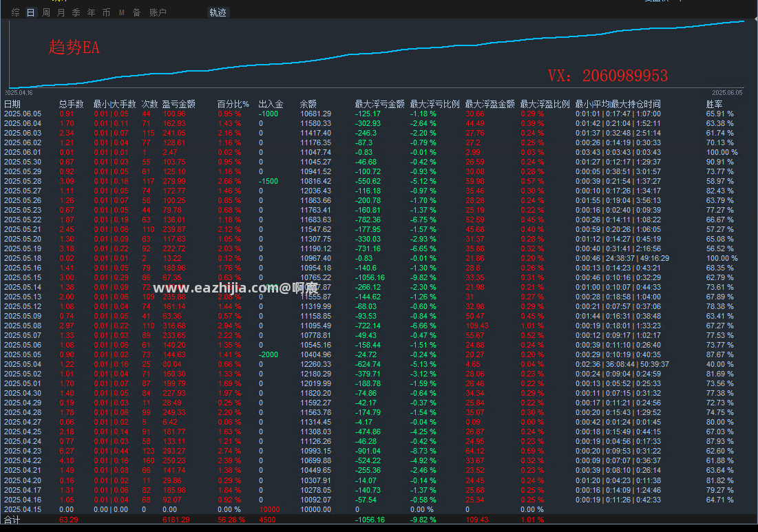
Task: Click the 最大浮亏金额 column header
Action: (379, 104)
